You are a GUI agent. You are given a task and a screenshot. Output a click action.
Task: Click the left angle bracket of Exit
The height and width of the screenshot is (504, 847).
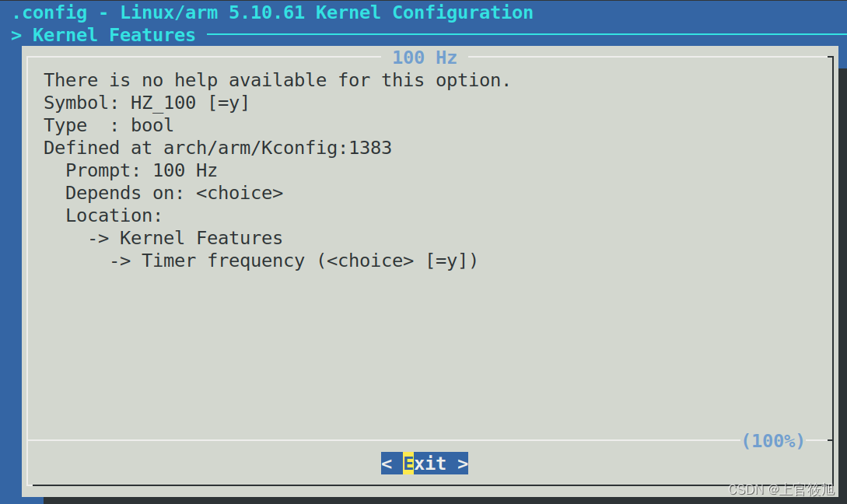coord(387,464)
